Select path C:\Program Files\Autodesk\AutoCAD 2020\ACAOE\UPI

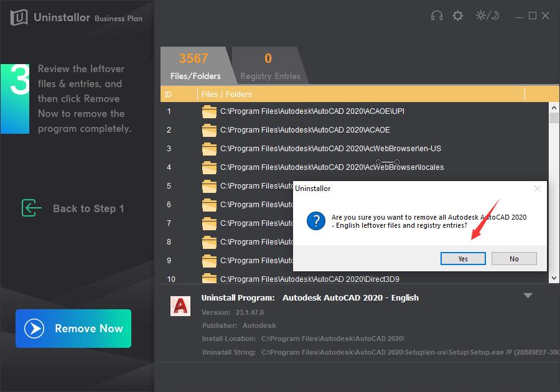point(312,111)
